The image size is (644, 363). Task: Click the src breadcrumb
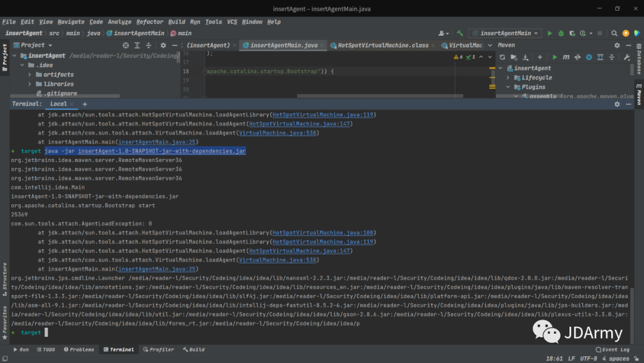coord(54,33)
